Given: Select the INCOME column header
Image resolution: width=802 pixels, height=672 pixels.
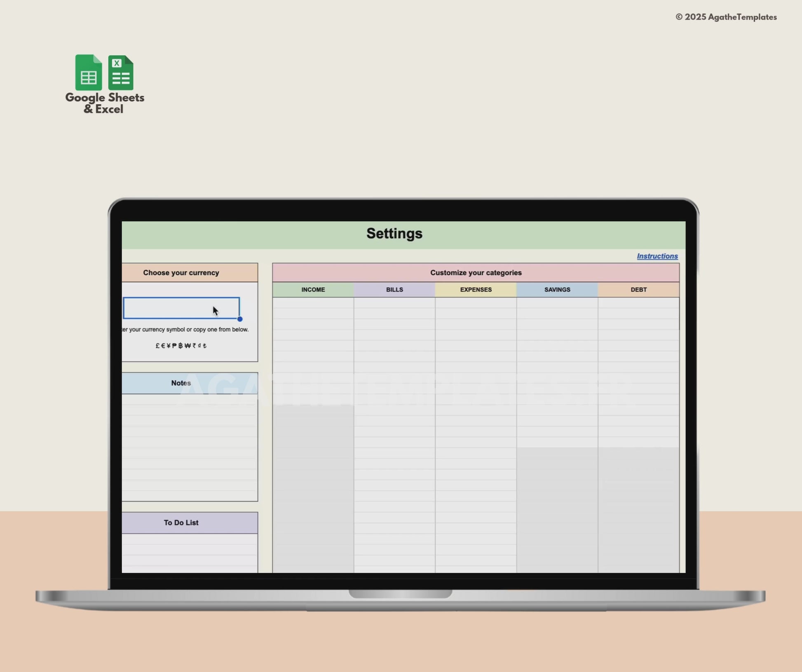Looking at the screenshot, I should click(x=313, y=290).
